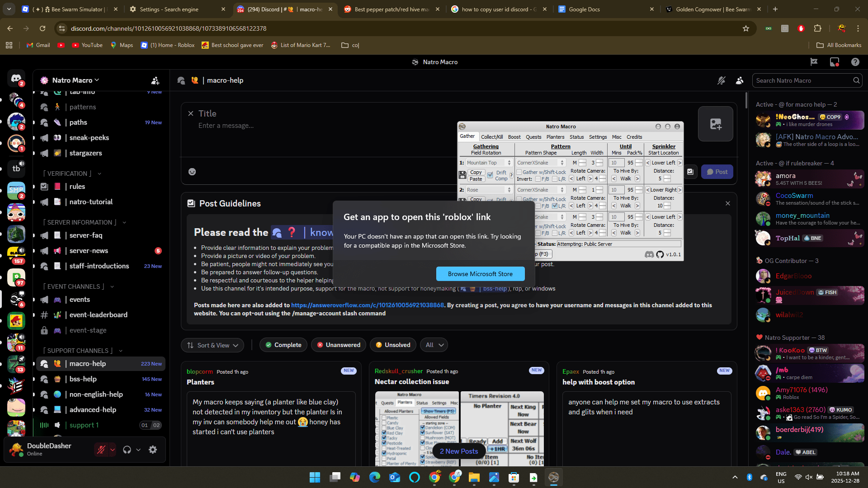The height and width of the screenshot is (488, 868).
Task: Open the notification settings bell icon
Action: 722,80
